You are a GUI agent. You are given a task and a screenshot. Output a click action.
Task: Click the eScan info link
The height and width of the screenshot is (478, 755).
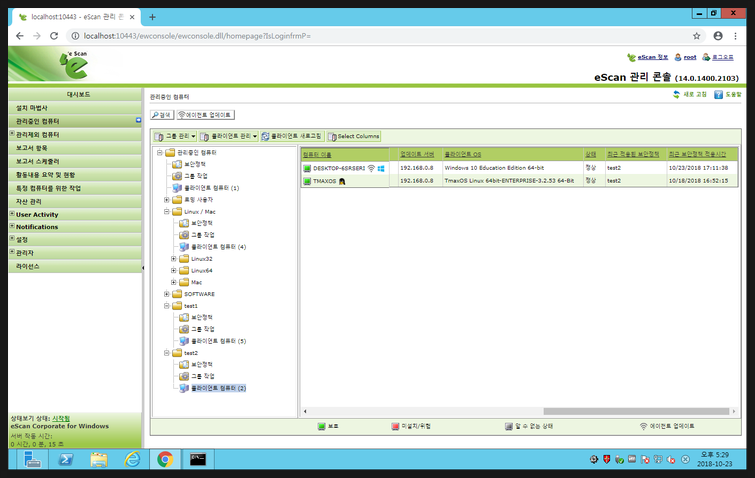pos(652,57)
